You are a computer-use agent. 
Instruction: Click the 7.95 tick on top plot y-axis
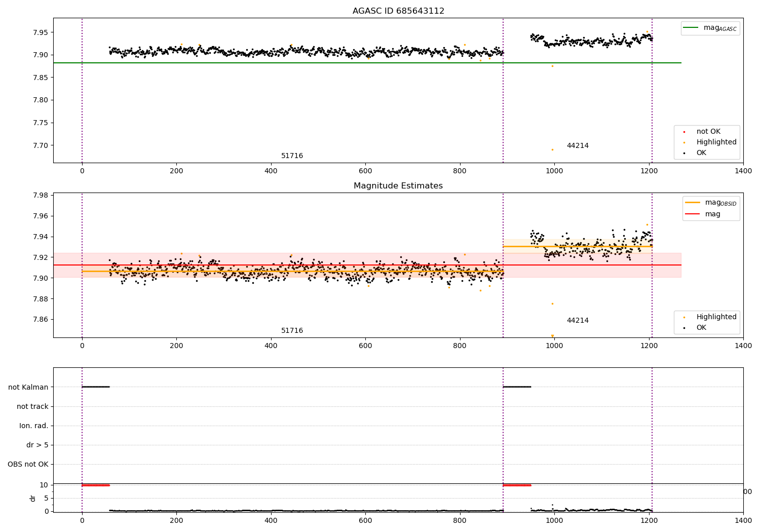[x=40, y=32]
